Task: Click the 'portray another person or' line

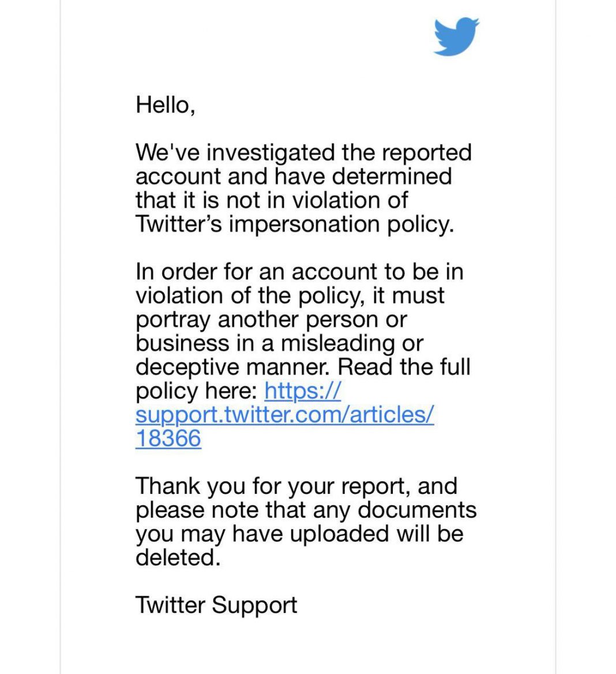Action: coord(271,319)
